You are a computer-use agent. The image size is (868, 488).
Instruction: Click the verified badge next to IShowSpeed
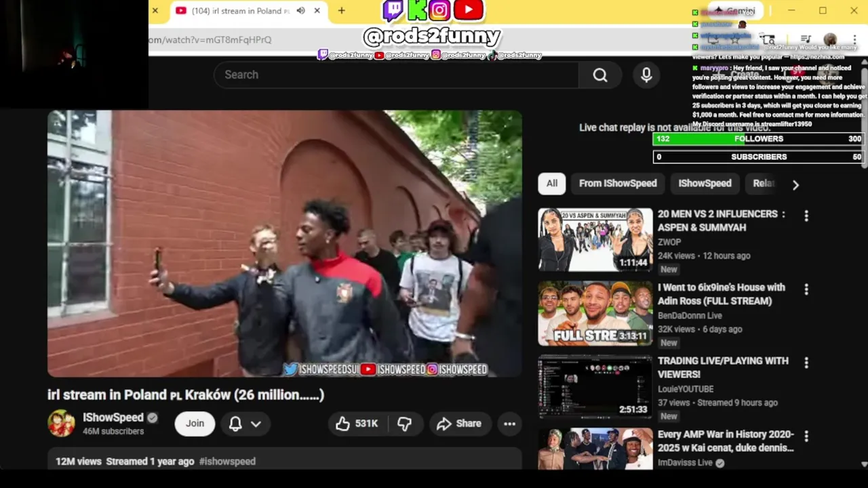(x=153, y=418)
